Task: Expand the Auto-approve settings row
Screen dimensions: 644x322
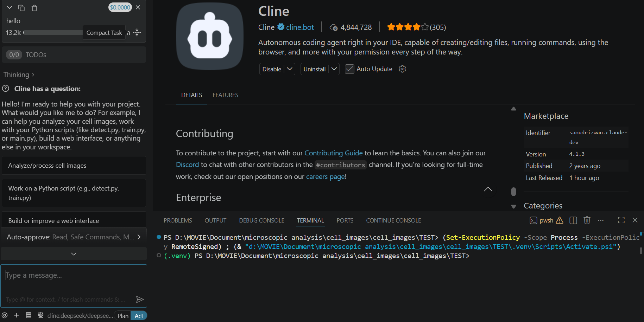Action: click(74, 237)
